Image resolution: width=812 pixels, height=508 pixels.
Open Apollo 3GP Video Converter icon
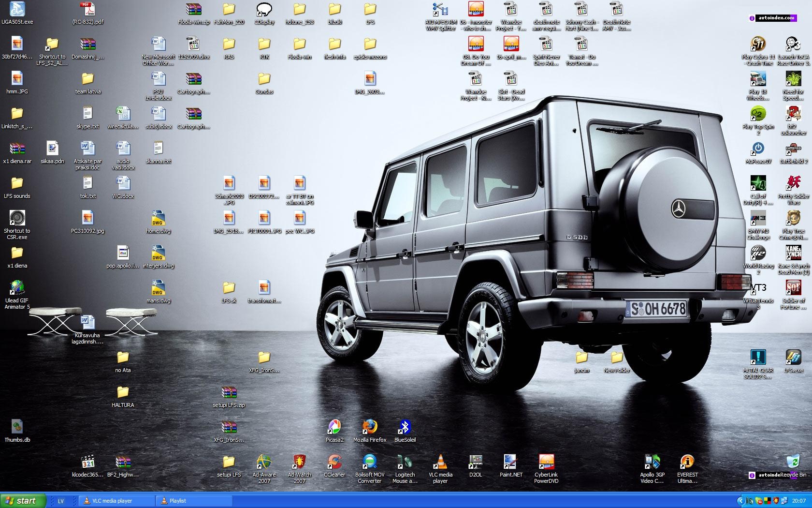652,462
